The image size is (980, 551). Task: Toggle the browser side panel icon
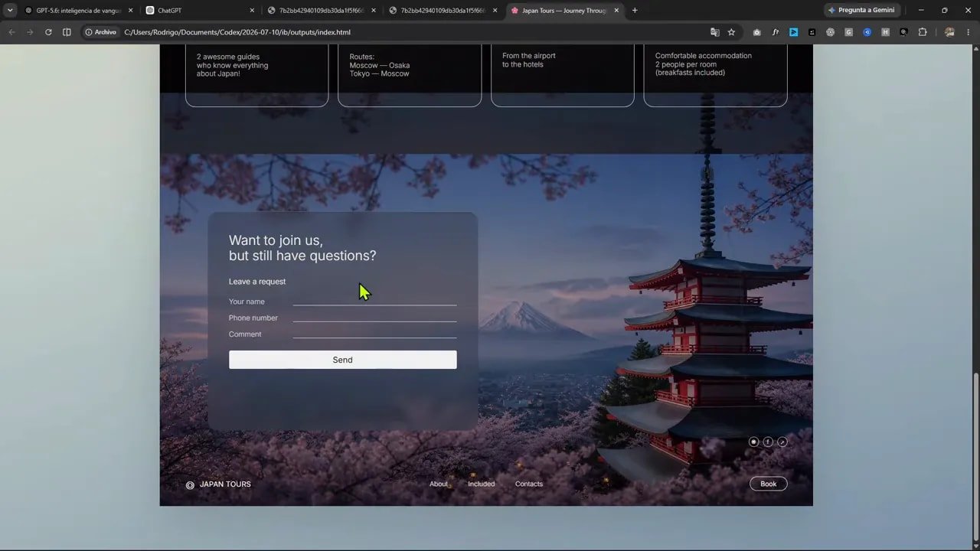point(67,32)
